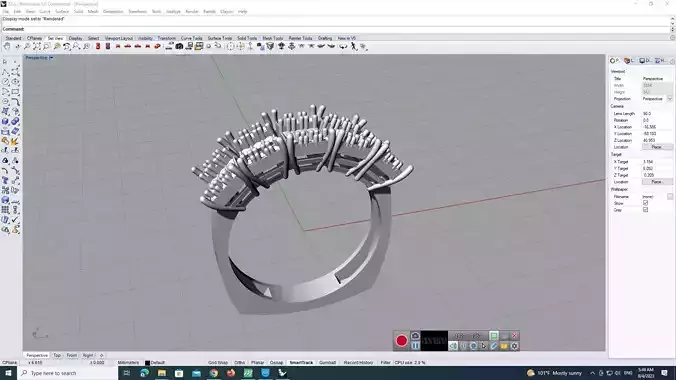The image size is (676, 380).
Task: Close the screen recorder widget
Action: click(514, 336)
